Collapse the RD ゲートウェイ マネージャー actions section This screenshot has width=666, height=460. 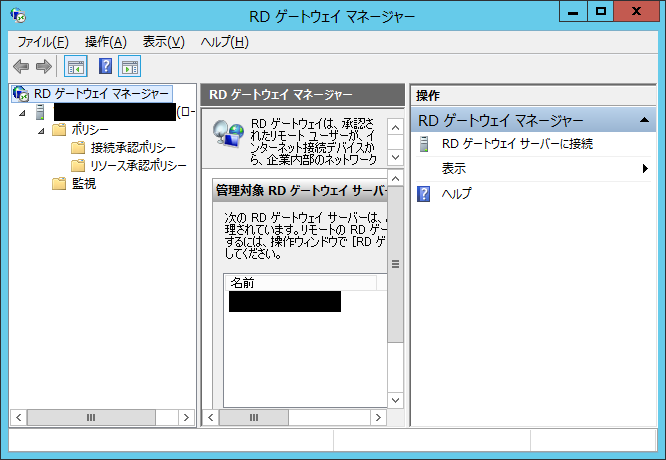644,120
